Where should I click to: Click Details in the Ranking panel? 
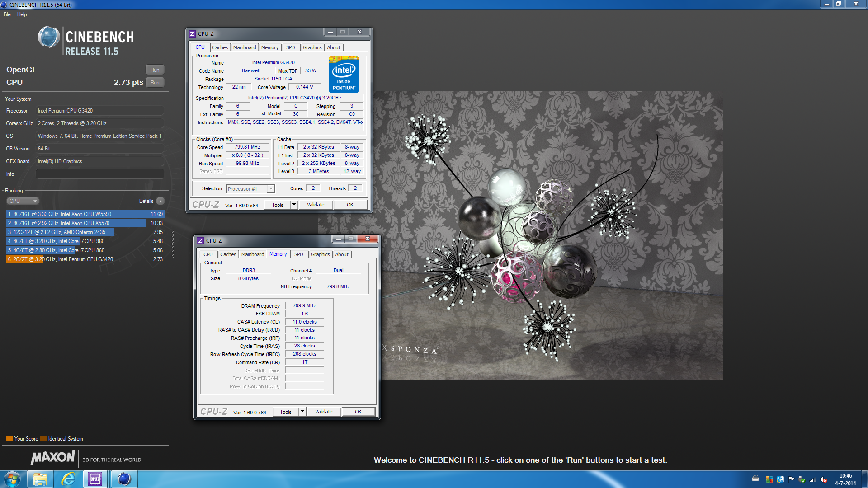pos(146,201)
